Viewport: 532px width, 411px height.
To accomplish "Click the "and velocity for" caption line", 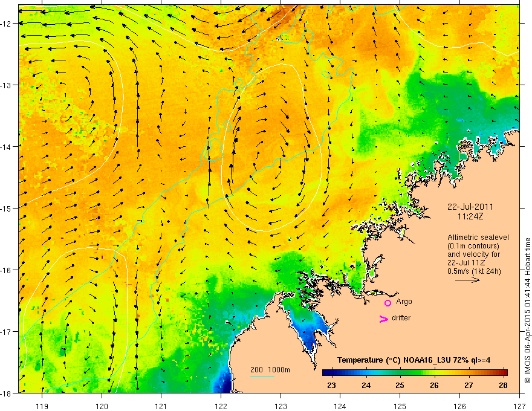I will tap(473, 254).
